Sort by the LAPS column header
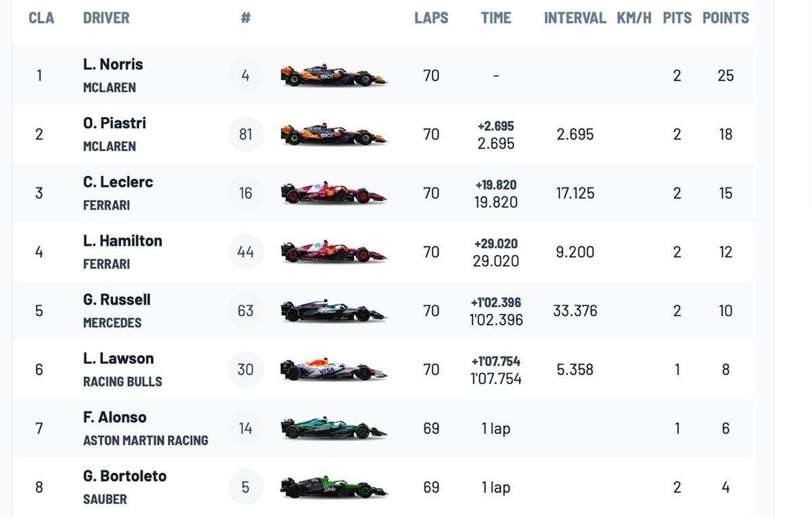The width and height of the screenshot is (812, 517). point(431,18)
